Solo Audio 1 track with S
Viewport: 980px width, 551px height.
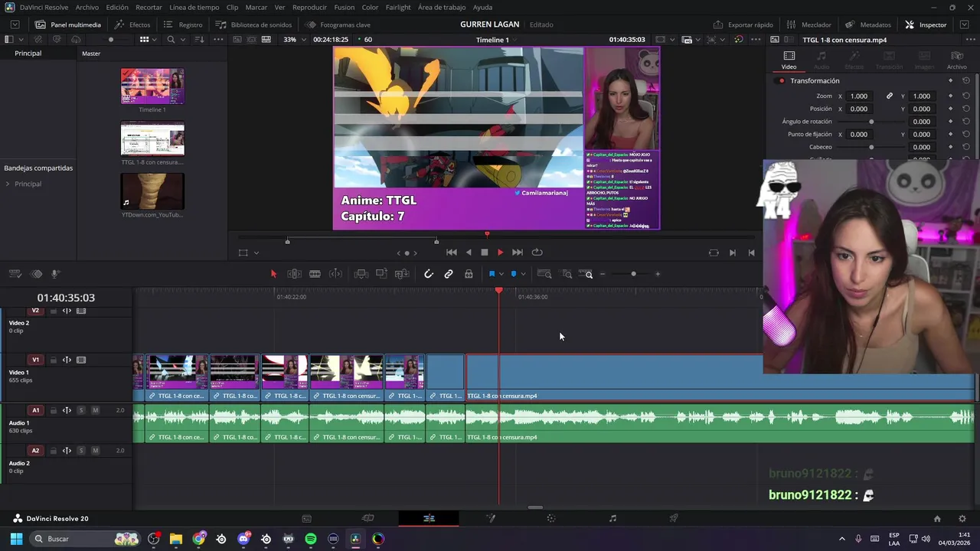click(81, 410)
